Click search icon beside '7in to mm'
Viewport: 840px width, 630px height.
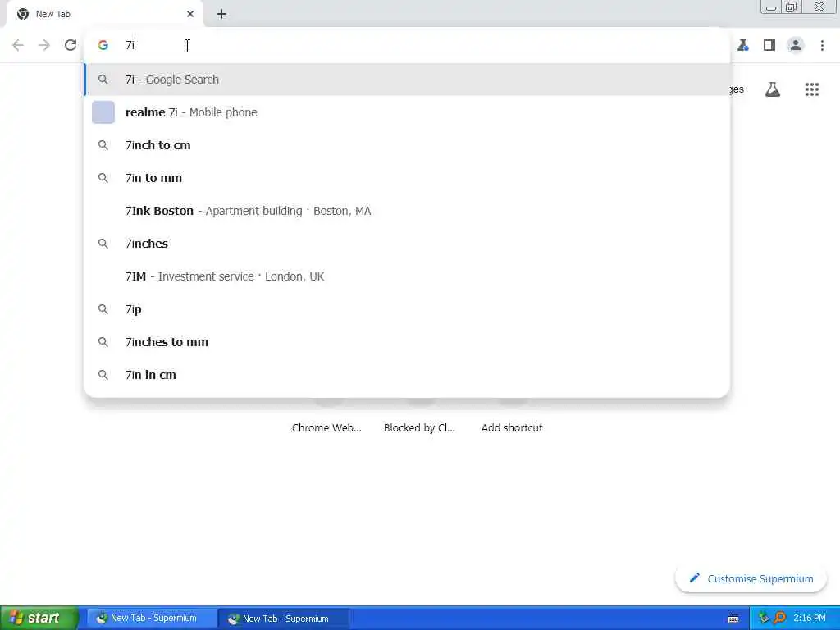click(x=103, y=178)
